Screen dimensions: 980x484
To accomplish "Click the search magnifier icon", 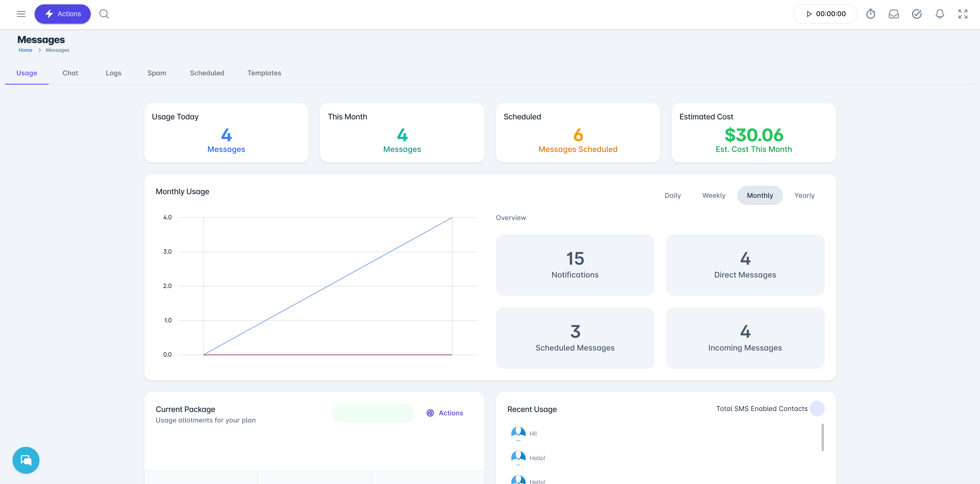I will click(x=104, y=14).
